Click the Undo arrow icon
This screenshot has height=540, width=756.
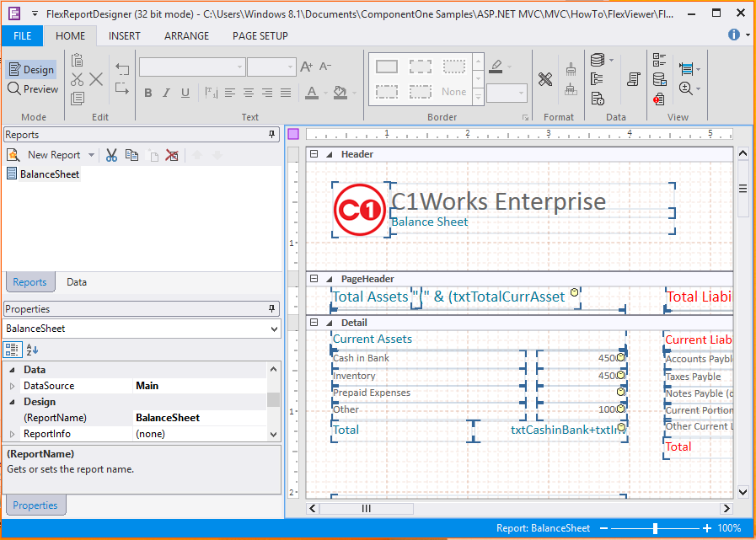coord(122,69)
